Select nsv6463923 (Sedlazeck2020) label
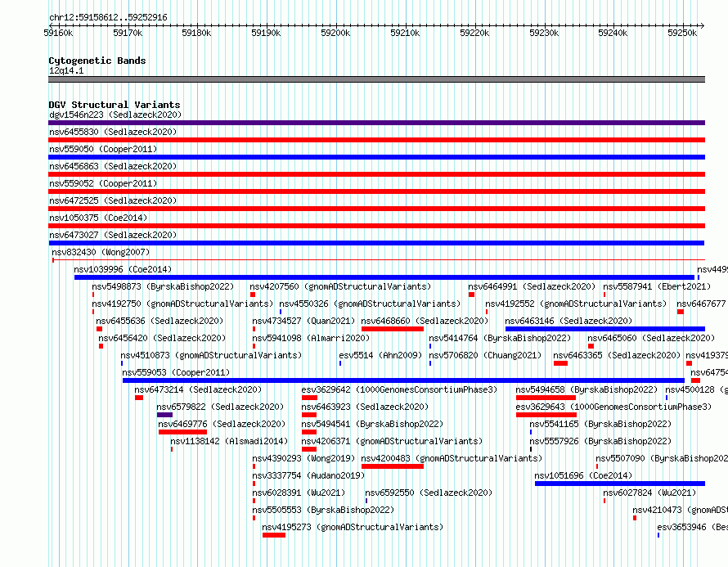Viewport: 728px width, 567px height. pos(365,407)
